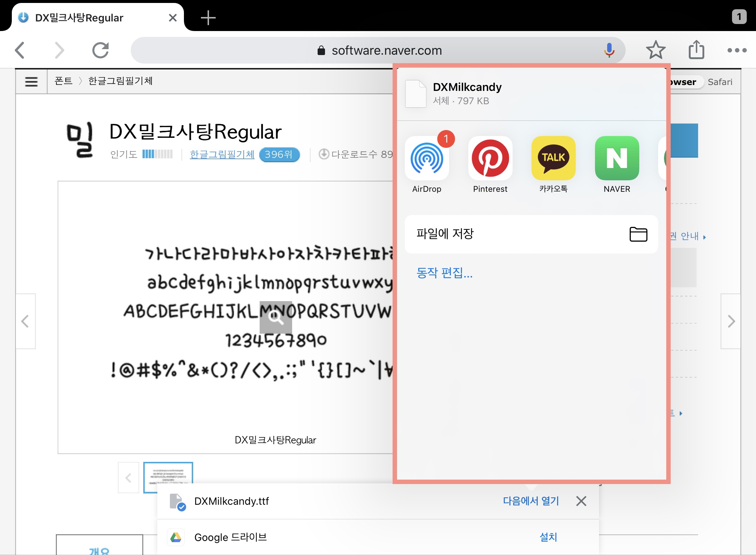Tap 다음에서 열기 for DXMilkcandy.ttf
756x555 pixels.
point(531,501)
